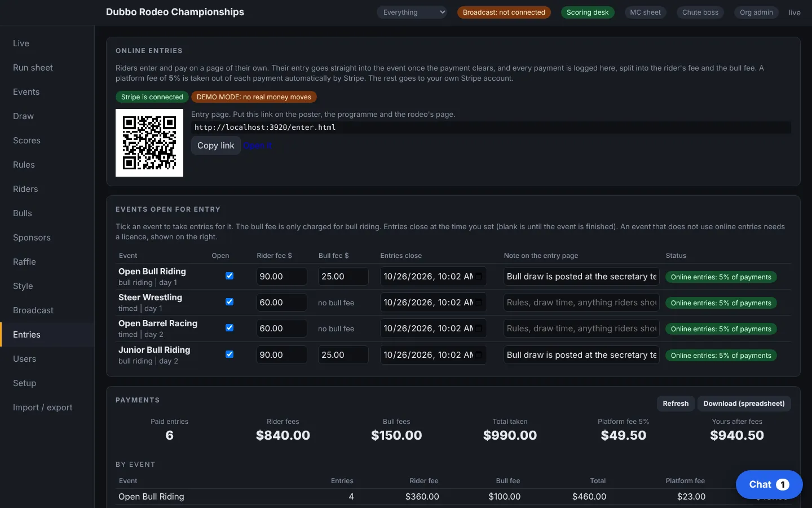Click the Junior Bull Riding bull fee field
Viewport: 812px width, 508px height.
[343, 355]
